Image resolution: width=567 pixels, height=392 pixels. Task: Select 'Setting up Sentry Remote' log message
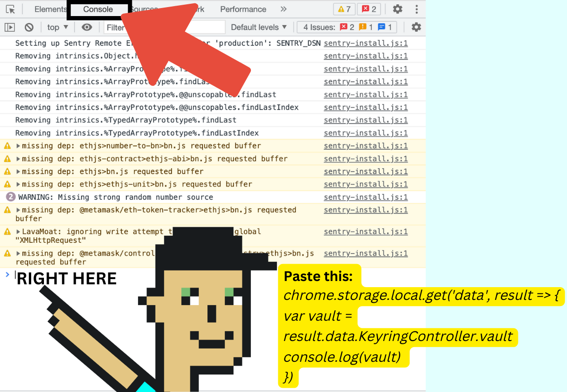coord(168,43)
